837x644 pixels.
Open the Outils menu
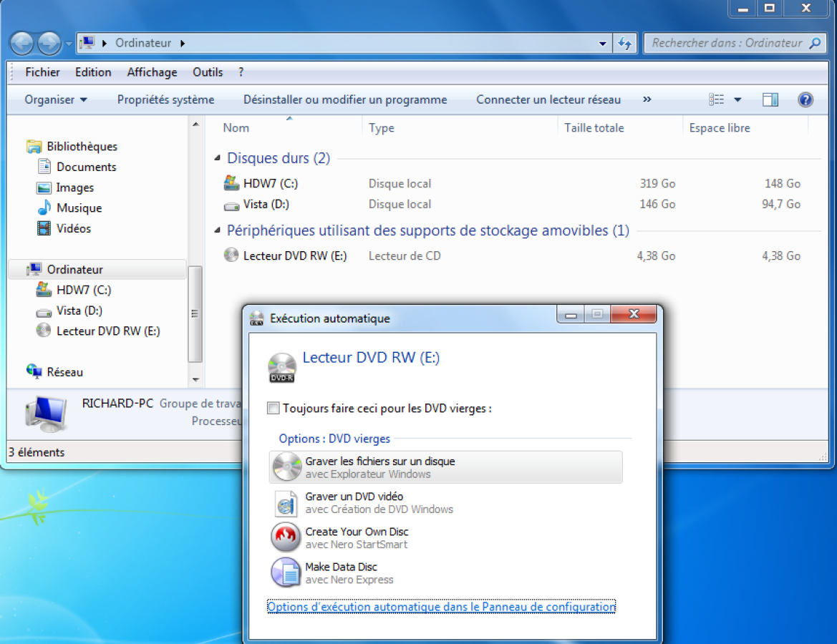click(x=208, y=72)
